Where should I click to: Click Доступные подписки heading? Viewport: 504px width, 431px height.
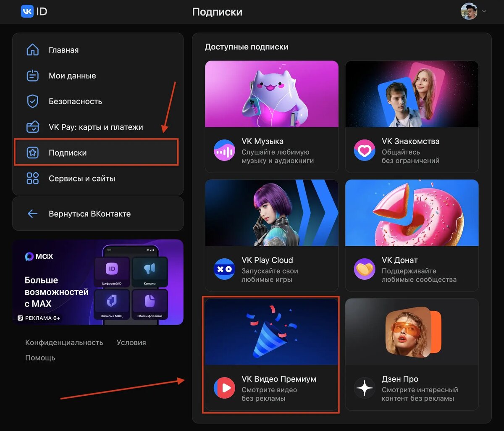click(247, 47)
